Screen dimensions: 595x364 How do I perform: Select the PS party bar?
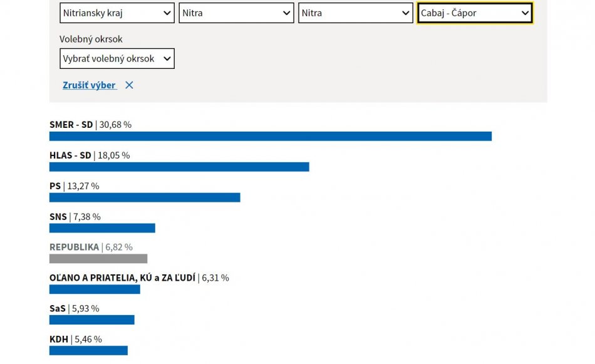145,197
